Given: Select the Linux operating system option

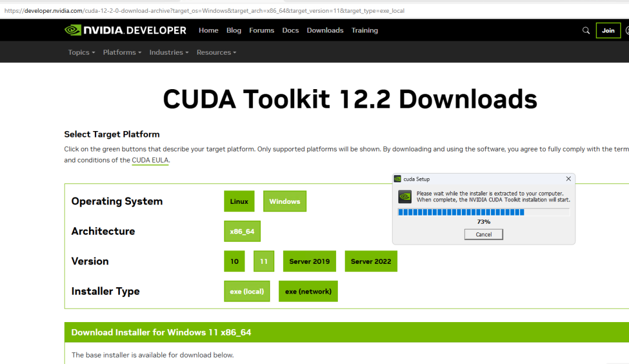Looking at the screenshot, I should (x=239, y=201).
